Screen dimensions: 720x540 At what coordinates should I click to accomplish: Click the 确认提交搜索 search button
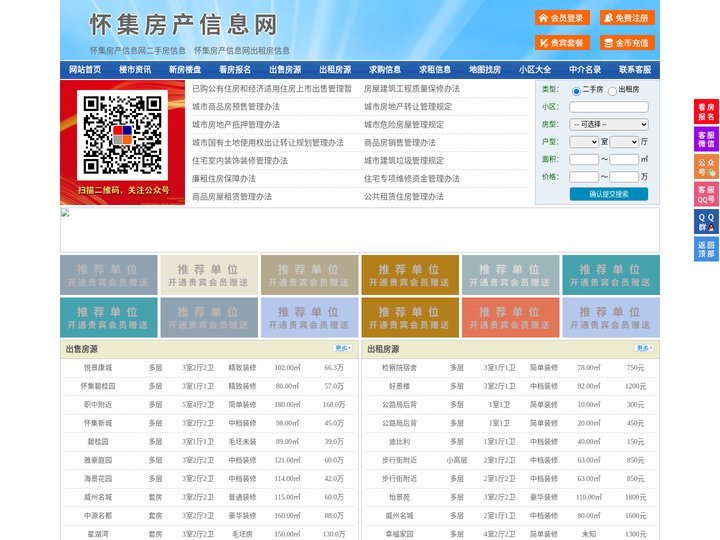coord(609,194)
